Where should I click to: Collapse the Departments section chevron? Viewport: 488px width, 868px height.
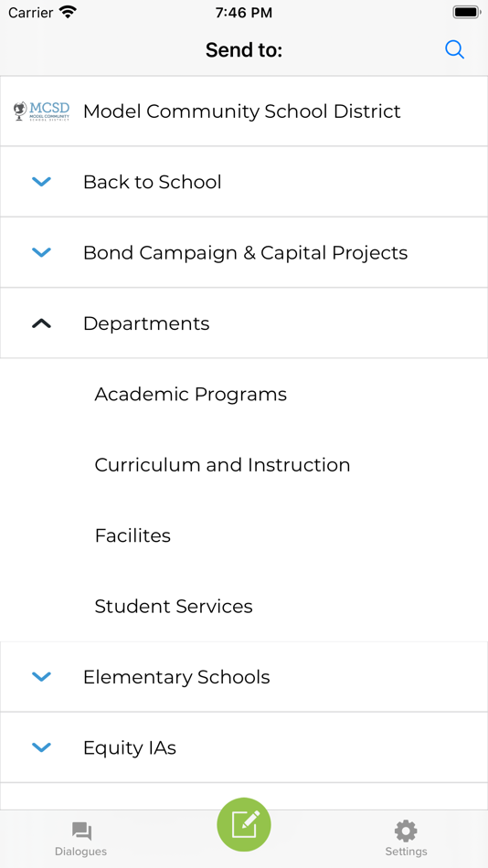41,323
